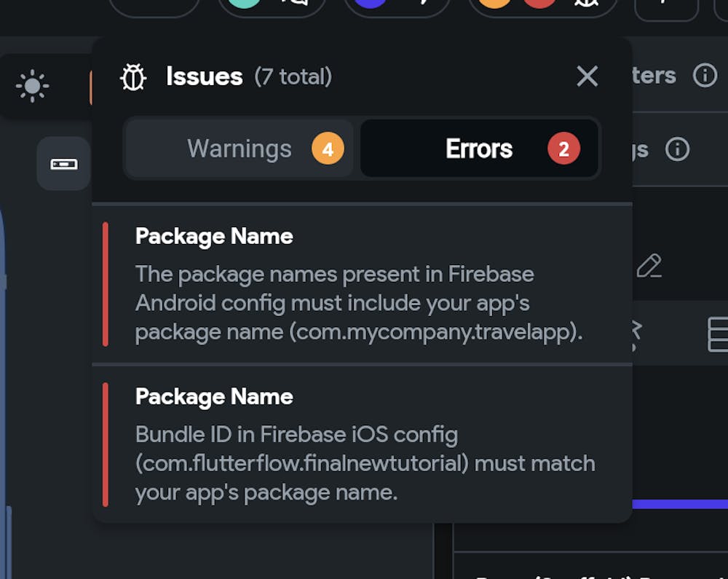Click the blue avatar in the top bar
The height and width of the screenshot is (579, 728).
(370, 3)
